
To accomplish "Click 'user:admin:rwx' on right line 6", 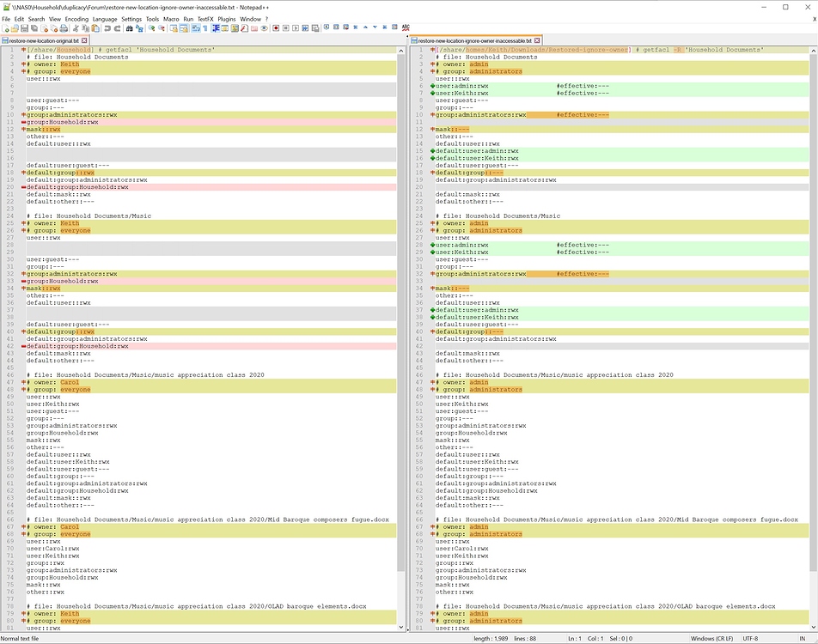I will [x=461, y=86].
